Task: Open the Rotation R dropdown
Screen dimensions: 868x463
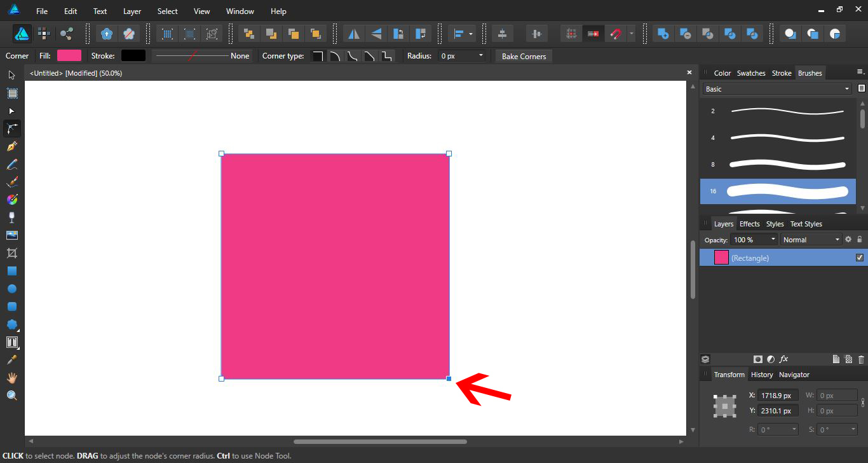Action: click(x=794, y=429)
